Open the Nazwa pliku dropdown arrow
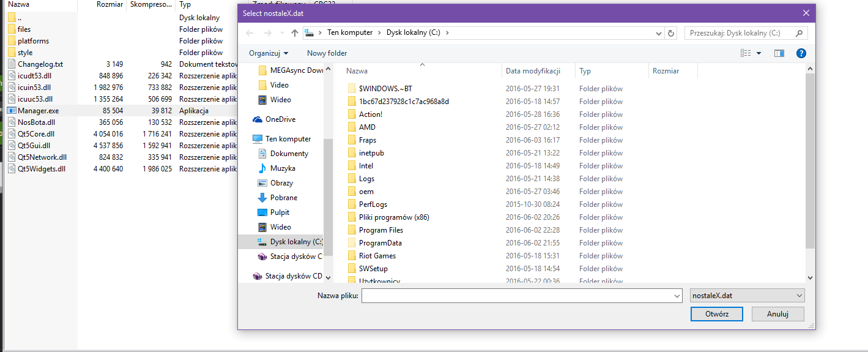868x352 pixels. point(677,296)
